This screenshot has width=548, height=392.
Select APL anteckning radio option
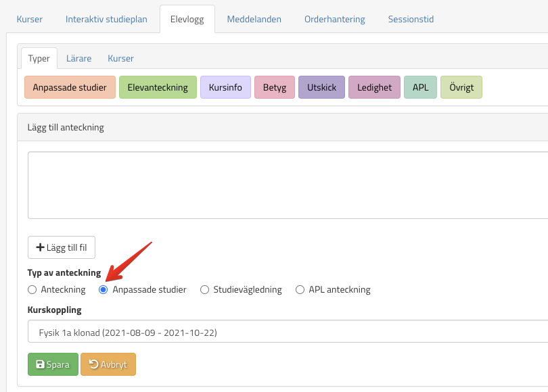[300, 290]
